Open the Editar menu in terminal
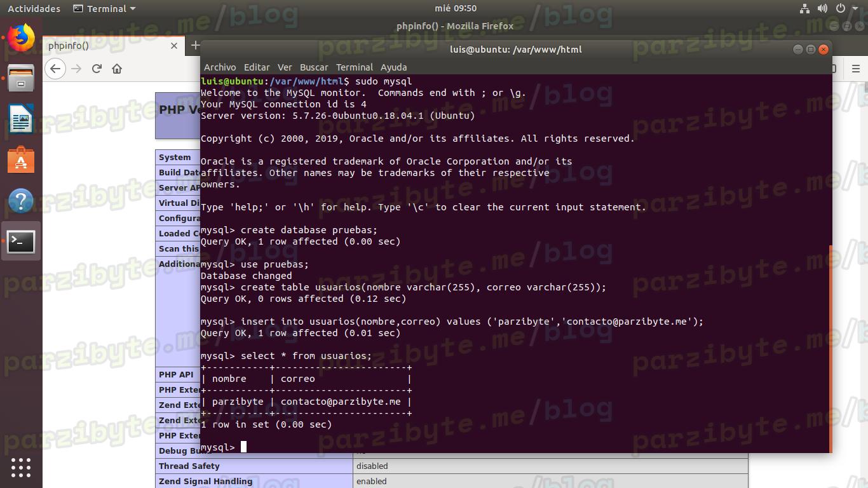The width and height of the screenshot is (868, 488). [x=257, y=67]
